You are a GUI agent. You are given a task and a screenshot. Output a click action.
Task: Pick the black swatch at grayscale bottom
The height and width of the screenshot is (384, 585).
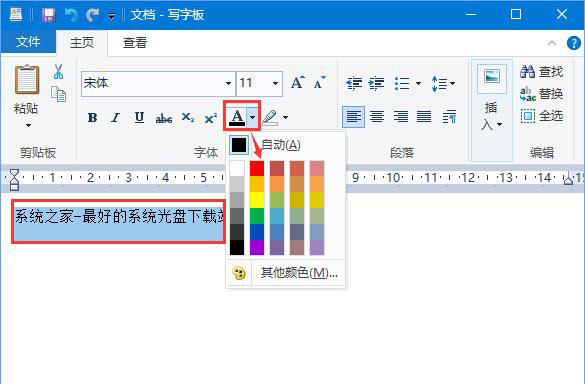[237, 247]
